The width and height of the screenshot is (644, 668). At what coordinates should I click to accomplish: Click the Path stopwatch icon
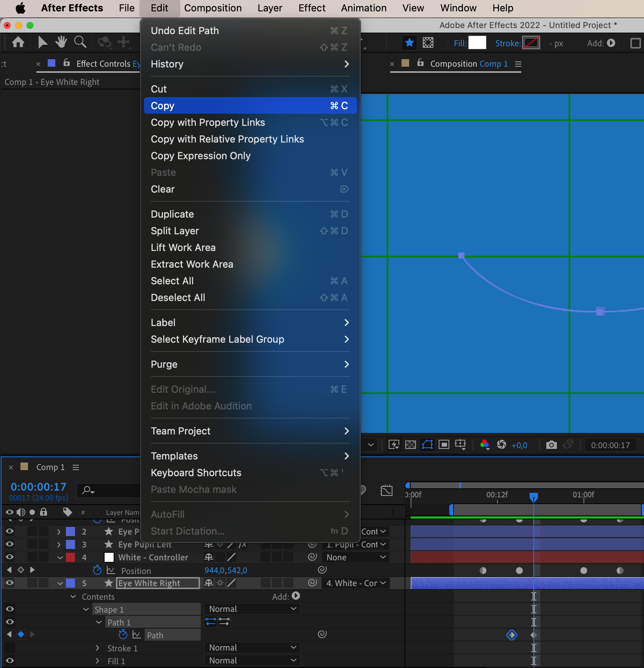[123, 634]
